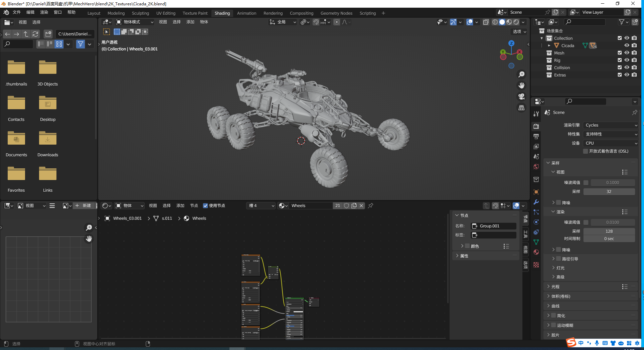The width and height of the screenshot is (644, 350).
Task: Open the Material properties tab icon
Action: [536, 252]
